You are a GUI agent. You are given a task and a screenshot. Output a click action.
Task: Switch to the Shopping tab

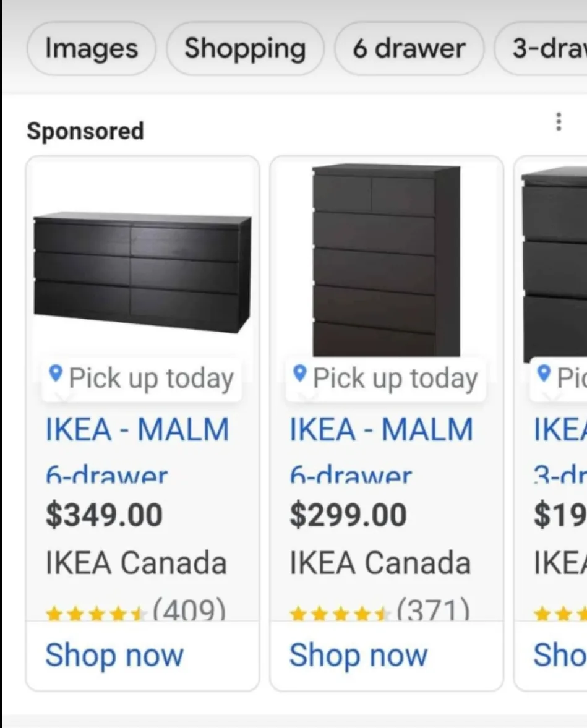[x=245, y=48]
